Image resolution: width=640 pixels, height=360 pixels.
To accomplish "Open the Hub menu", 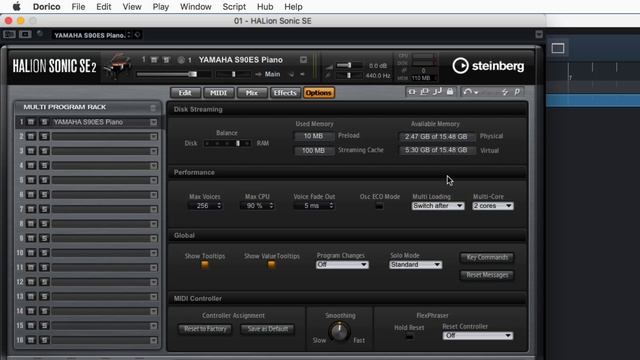I will pyautogui.click(x=265, y=7).
